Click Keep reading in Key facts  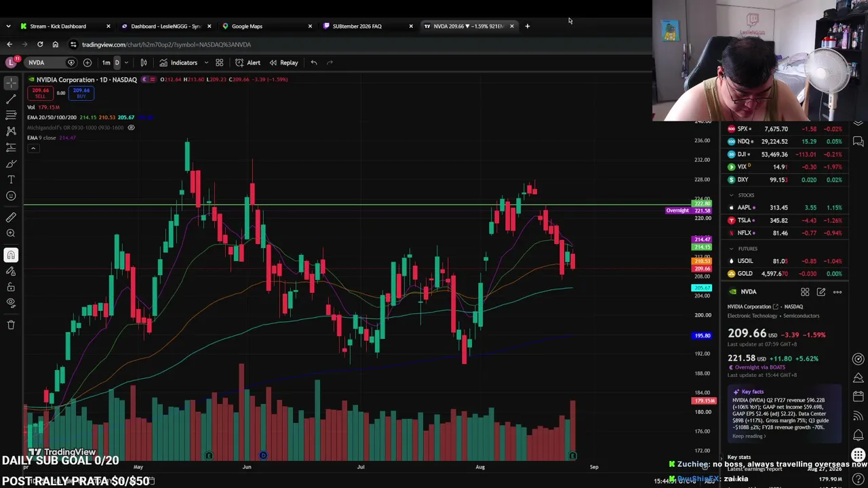pos(749,436)
